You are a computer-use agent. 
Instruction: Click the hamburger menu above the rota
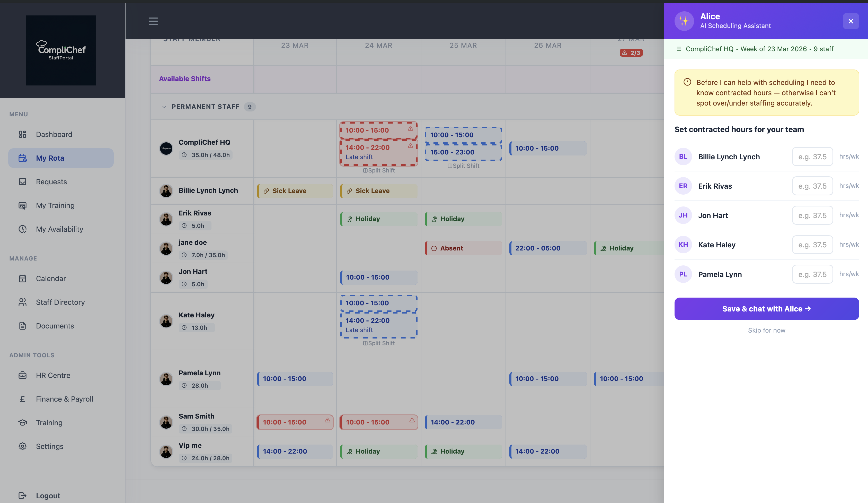pyautogui.click(x=153, y=21)
